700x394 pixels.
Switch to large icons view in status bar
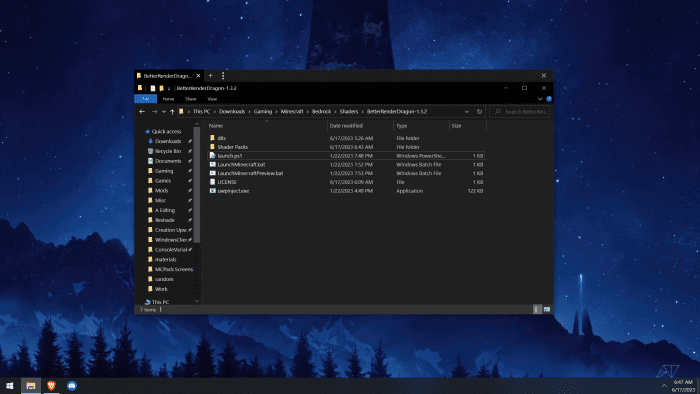[547, 309]
